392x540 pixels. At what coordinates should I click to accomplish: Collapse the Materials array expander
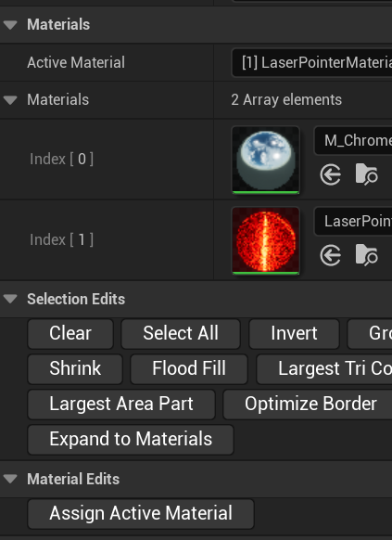pyautogui.click(x=10, y=100)
